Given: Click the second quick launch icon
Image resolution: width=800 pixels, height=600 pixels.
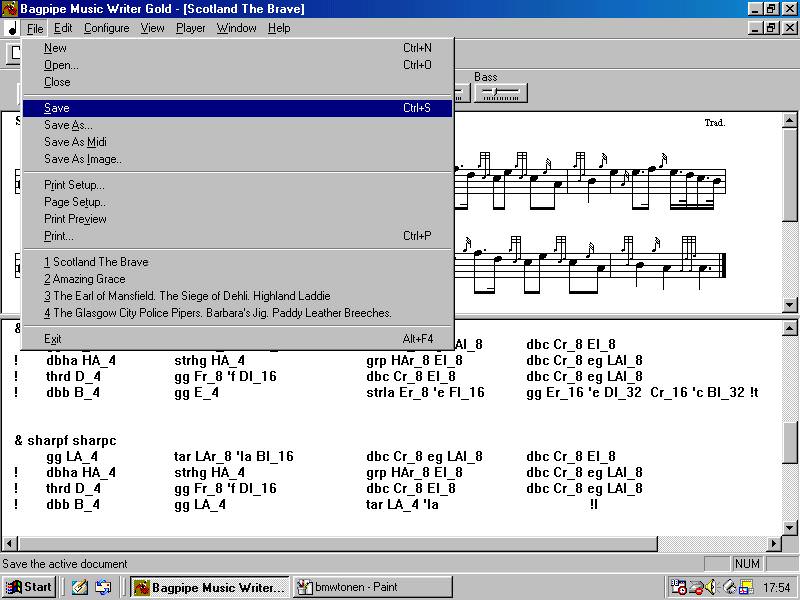Looking at the screenshot, I should (x=103, y=587).
